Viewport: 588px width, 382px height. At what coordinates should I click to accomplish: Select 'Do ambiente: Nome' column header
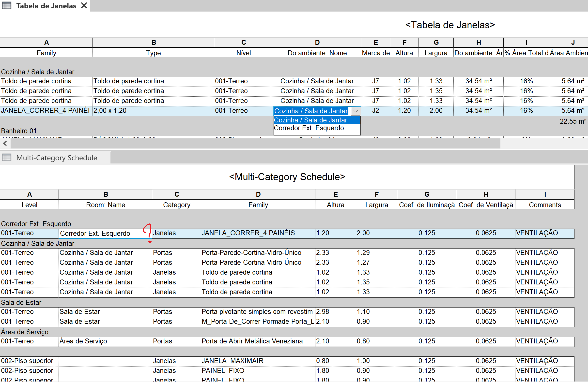(x=317, y=53)
